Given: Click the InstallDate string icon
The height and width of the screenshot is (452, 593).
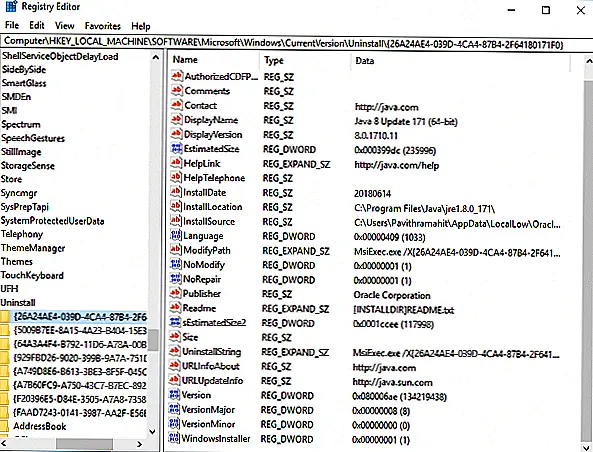Looking at the screenshot, I should (x=176, y=192).
